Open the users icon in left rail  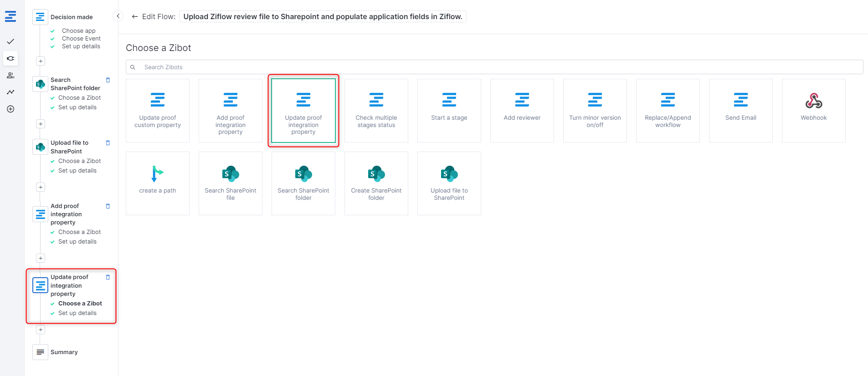tap(10, 76)
